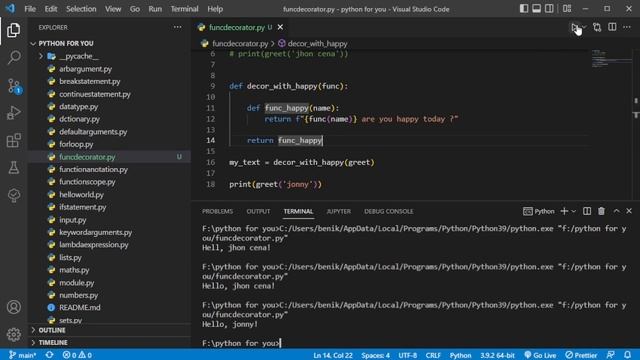Open errors and warnings count
This screenshot has height=360, width=640.
[x=77, y=355]
